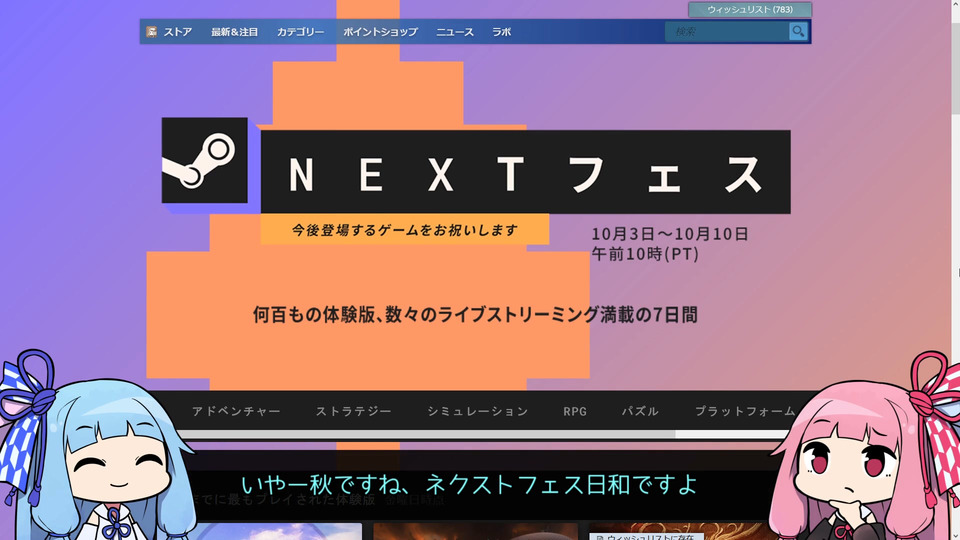Click the NEXTフェス banner title
960x540 pixels.
point(525,172)
